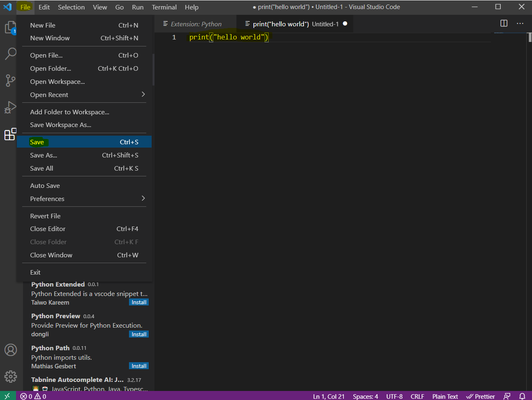Screen dimensions: 532x400
Task: Click line number 1 in gutter
Action: pos(174,37)
